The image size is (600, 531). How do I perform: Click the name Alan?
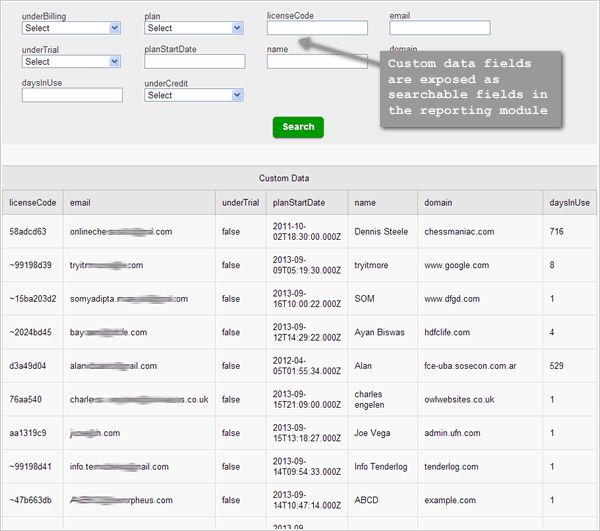pos(363,366)
